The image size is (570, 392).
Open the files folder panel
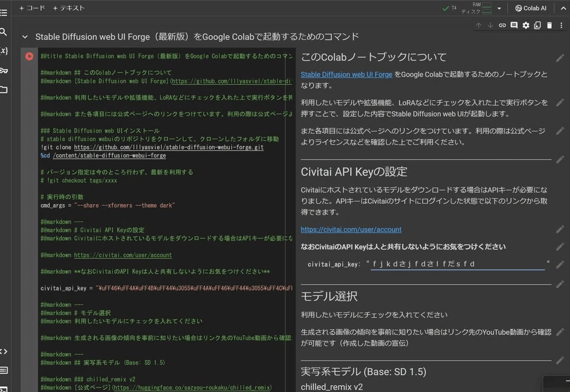[3, 90]
